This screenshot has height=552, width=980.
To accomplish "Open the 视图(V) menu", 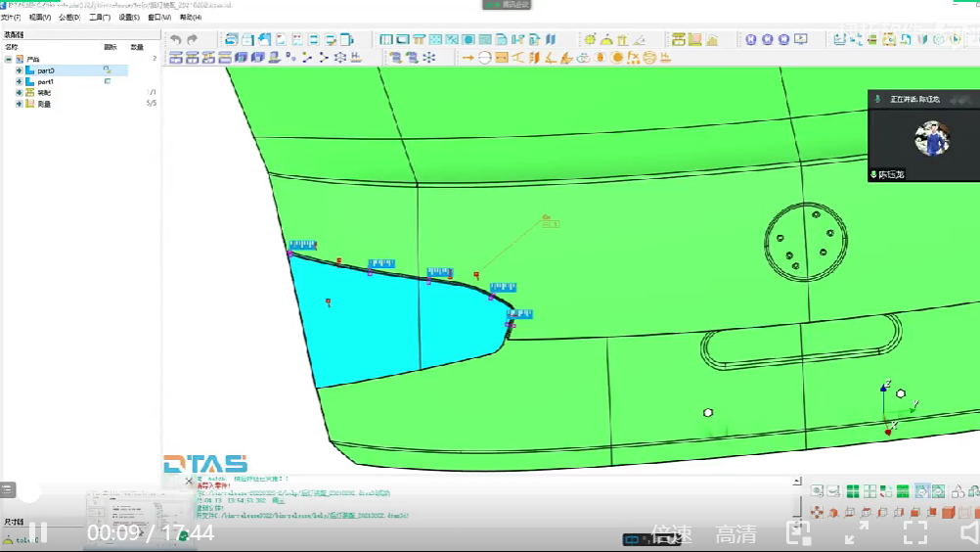I will tap(40, 18).
